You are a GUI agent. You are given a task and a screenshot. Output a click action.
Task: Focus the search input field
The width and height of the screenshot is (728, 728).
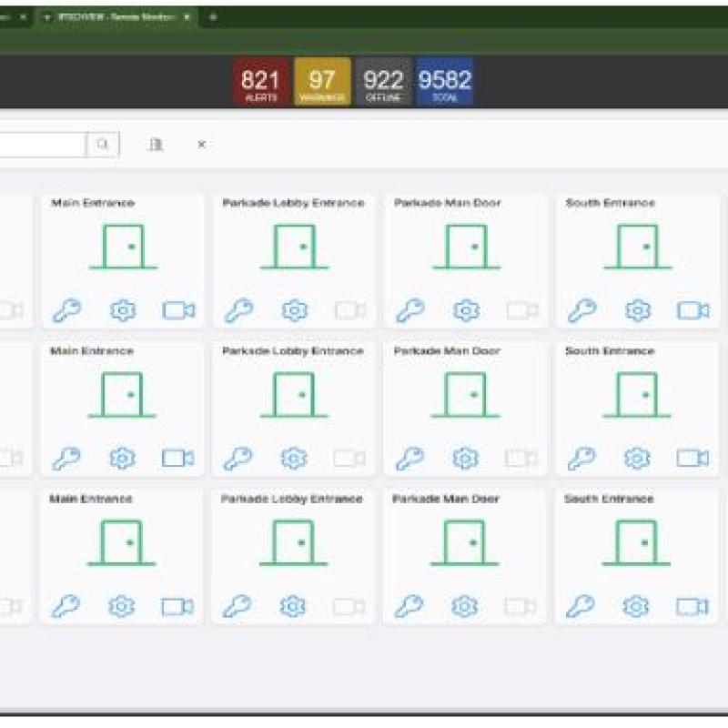43,145
